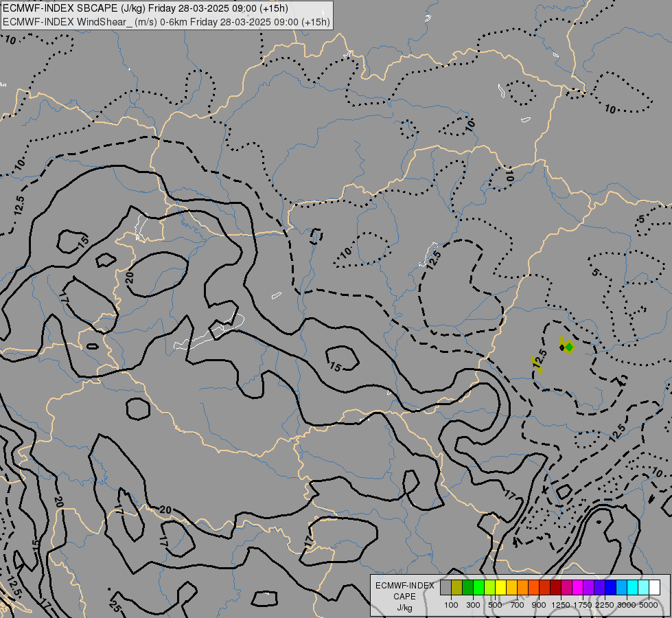Click the 3000 legend value
This screenshot has width=672, height=618.
click(627, 605)
